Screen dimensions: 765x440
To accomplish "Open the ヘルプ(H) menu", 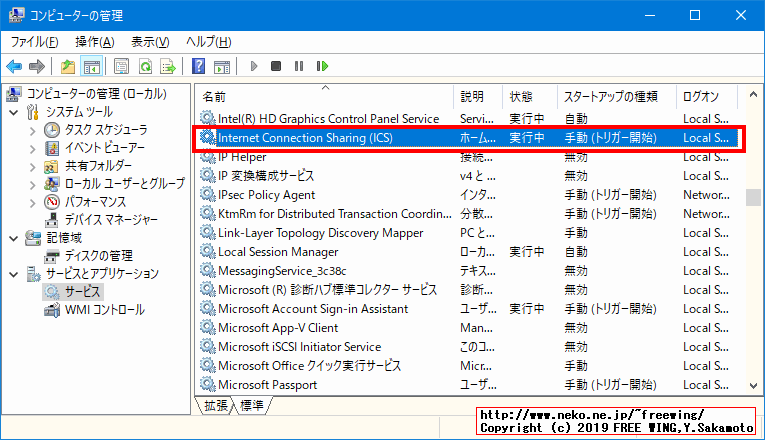I will click(x=209, y=42).
